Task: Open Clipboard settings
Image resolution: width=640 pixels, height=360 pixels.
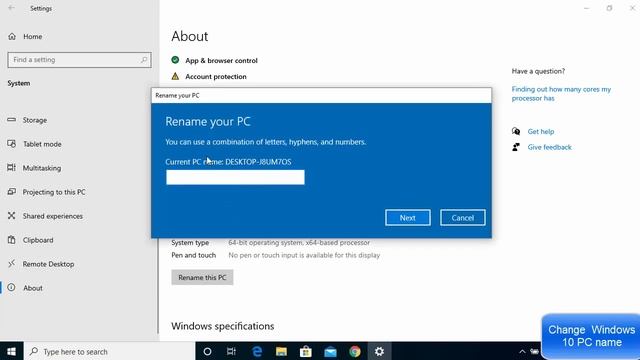Action: coord(38,240)
